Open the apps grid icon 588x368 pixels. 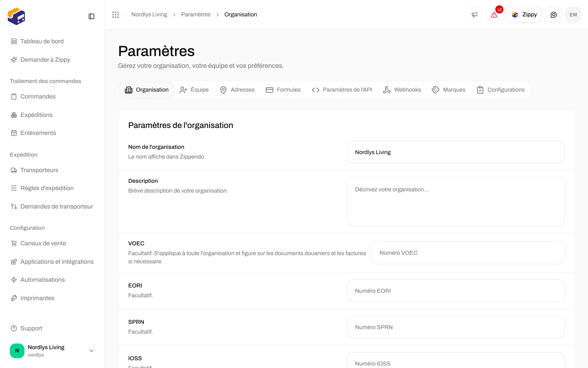click(116, 15)
